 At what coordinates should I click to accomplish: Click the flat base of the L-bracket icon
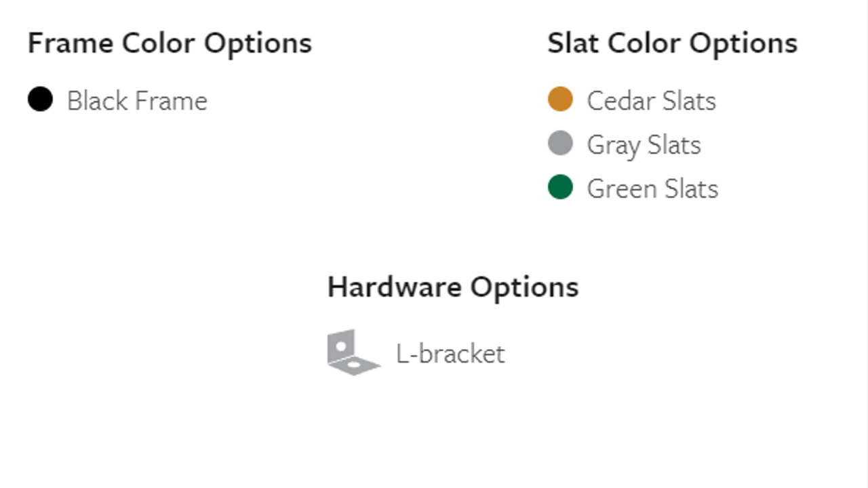[x=354, y=367]
